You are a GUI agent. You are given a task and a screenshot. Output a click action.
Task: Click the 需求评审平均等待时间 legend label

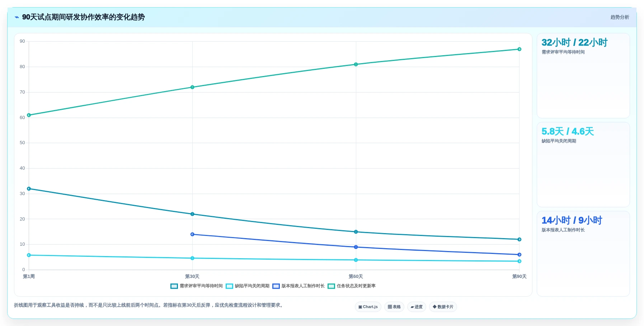coord(201,286)
